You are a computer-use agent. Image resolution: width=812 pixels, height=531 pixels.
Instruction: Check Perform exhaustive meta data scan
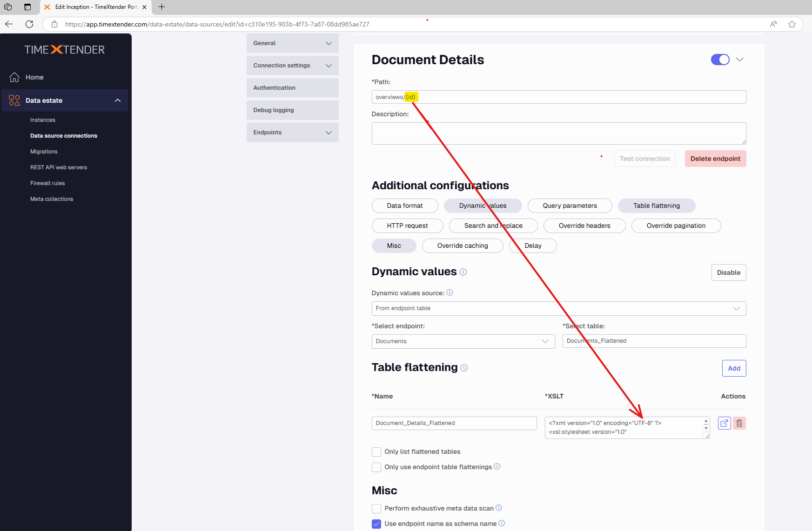[376, 509]
